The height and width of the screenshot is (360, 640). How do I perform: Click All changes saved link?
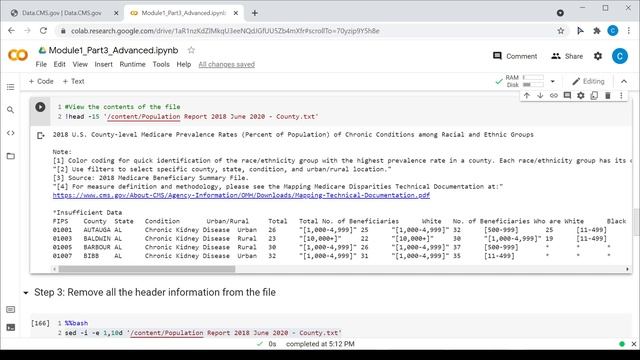[x=227, y=64]
